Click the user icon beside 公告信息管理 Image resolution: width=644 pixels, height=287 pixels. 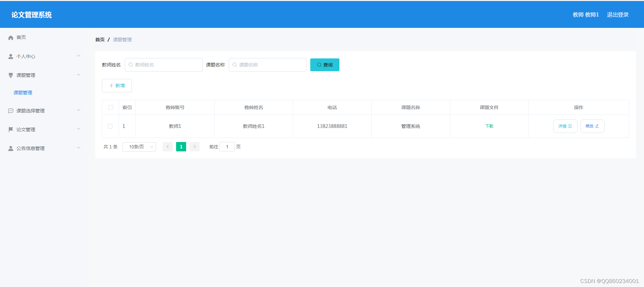point(11,148)
